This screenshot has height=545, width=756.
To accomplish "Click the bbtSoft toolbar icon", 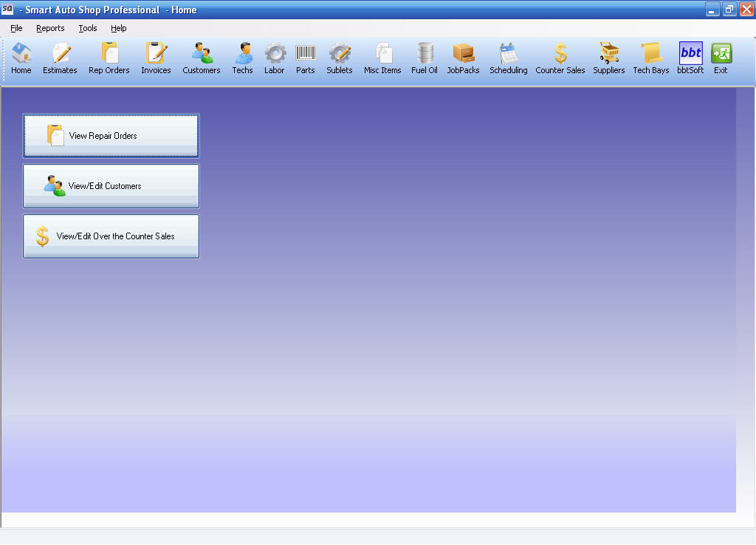I will pyautogui.click(x=690, y=58).
